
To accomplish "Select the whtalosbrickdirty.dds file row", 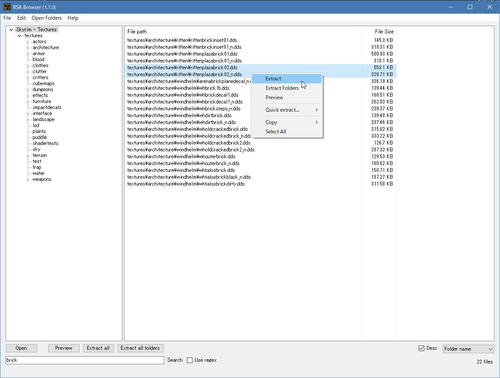I will [260, 184].
